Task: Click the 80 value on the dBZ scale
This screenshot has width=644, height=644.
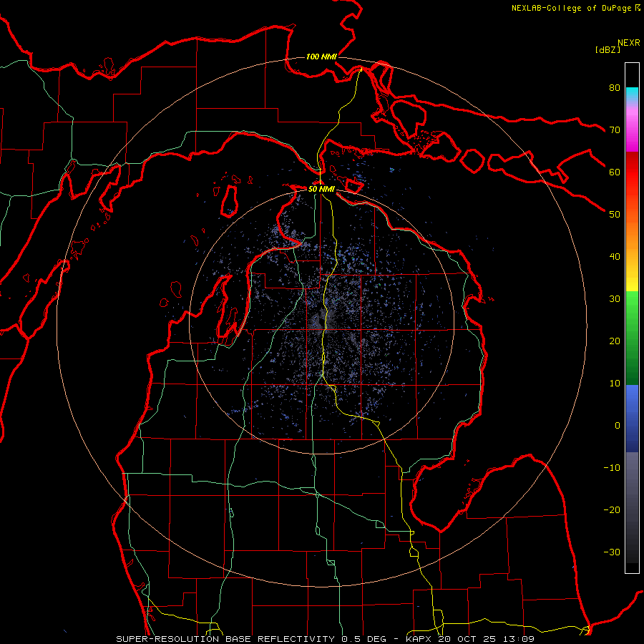Action: (x=615, y=87)
